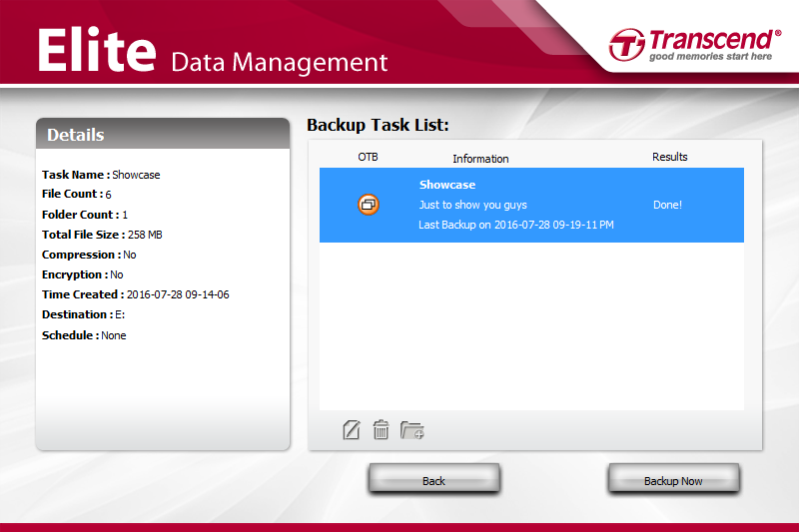Click the Folder Count : 1 detail
This screenshot has height=532, width=799.
pyautogui.click(x=85, y=215)
